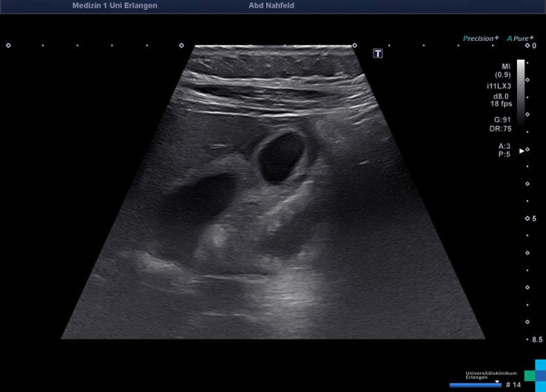Click the MI (0.9) indicator
This screenshot has width=546, height=392.
point(502,70)
